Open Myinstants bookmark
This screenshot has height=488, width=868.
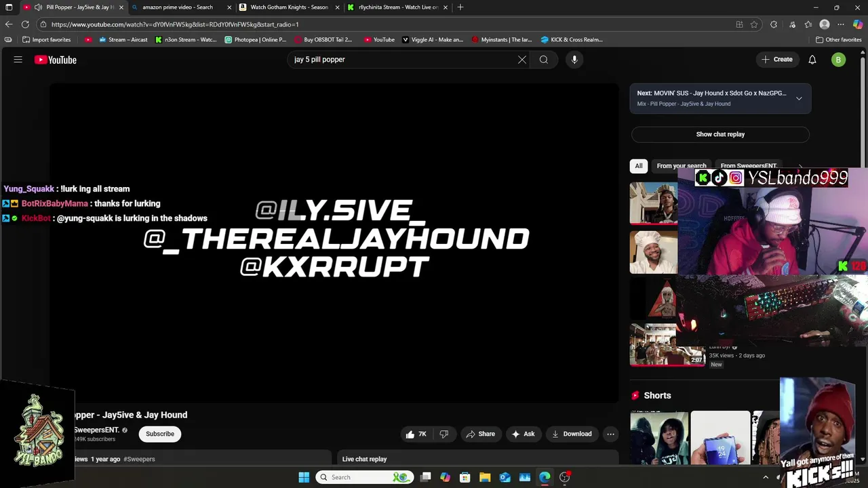(502, 40)
